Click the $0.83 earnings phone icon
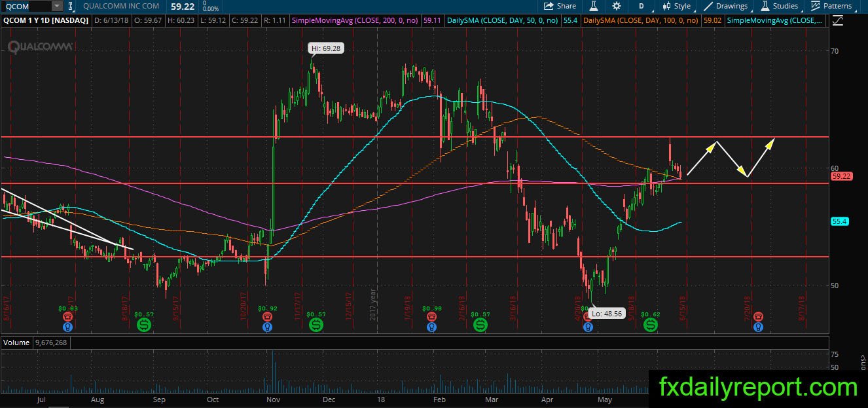868x408 pixels. pos(67,316)
